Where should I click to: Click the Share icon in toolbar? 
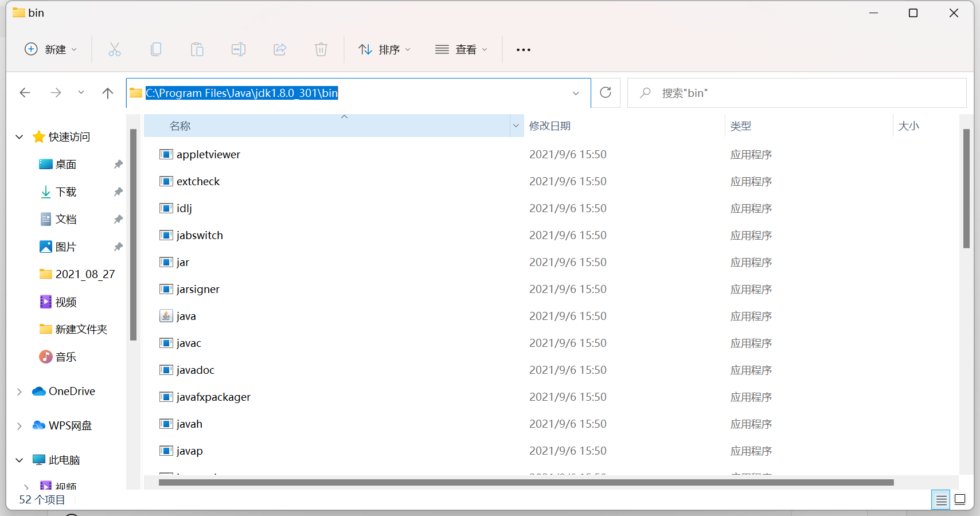(280, 49)
